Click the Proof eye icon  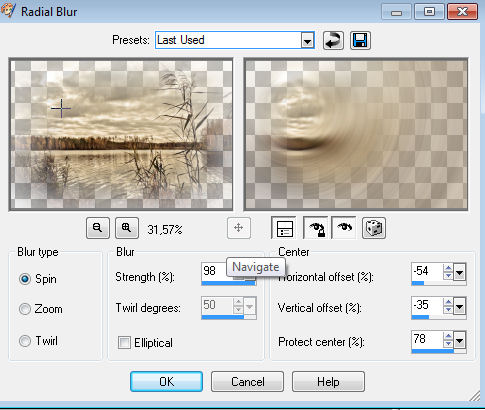coord(344,228)
